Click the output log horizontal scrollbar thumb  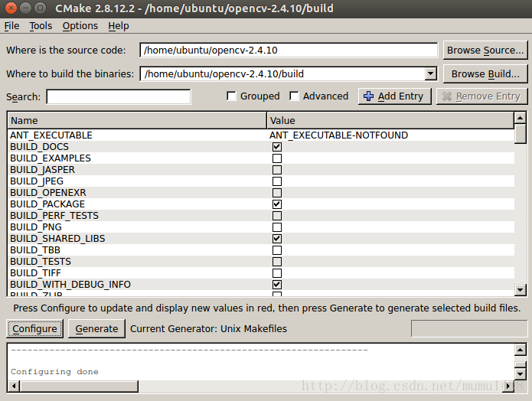[x=79, y=386]
